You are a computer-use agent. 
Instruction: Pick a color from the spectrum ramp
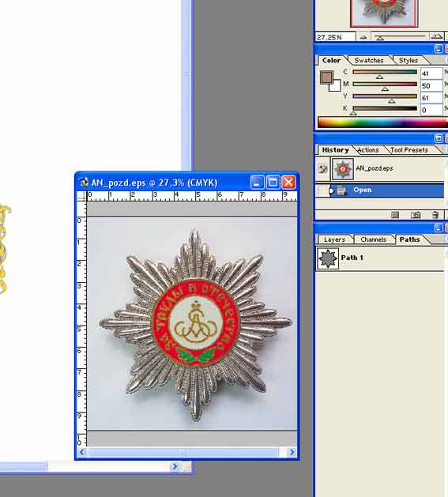coord(382,122)
